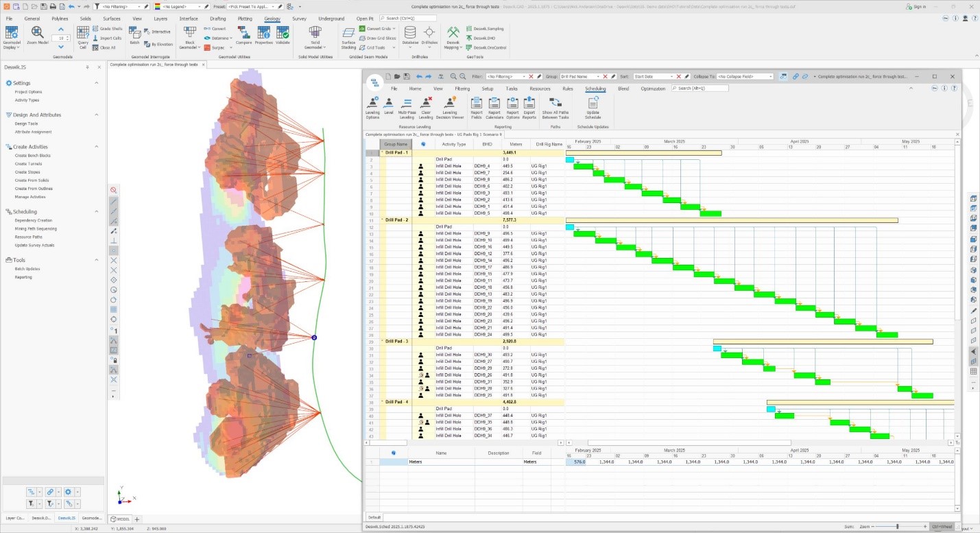The image size is (980, 533).
Task: Open the Underground ribbon tab
Action: 331,19
